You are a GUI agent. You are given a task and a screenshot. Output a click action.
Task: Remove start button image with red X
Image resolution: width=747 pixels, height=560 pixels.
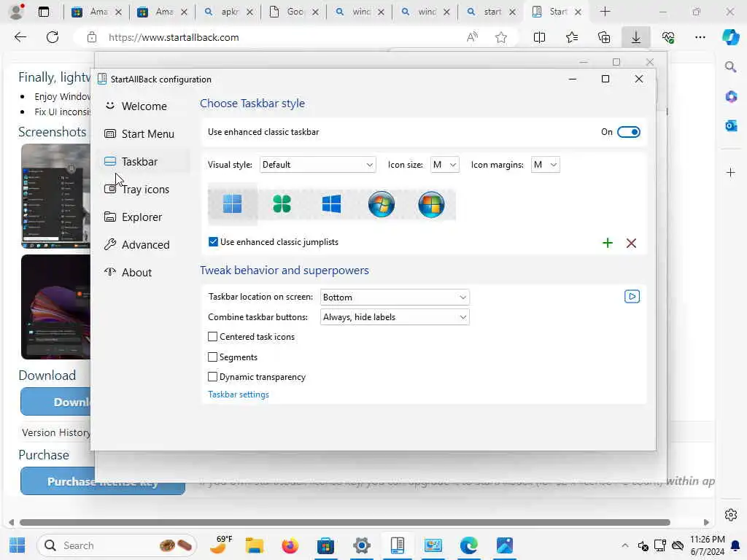click(631, 244)
